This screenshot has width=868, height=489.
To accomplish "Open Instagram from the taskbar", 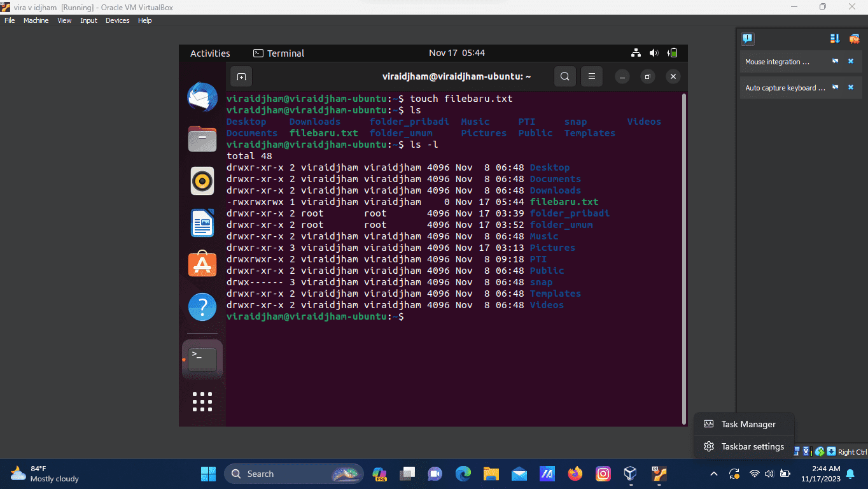I will (x=603, y=474).
